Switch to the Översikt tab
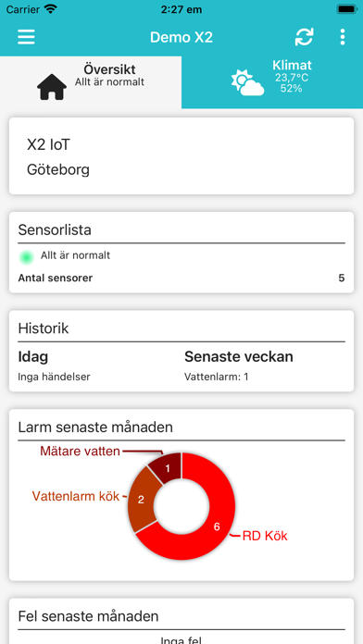This screenshot has width=363, height=644. pos(91,82)
